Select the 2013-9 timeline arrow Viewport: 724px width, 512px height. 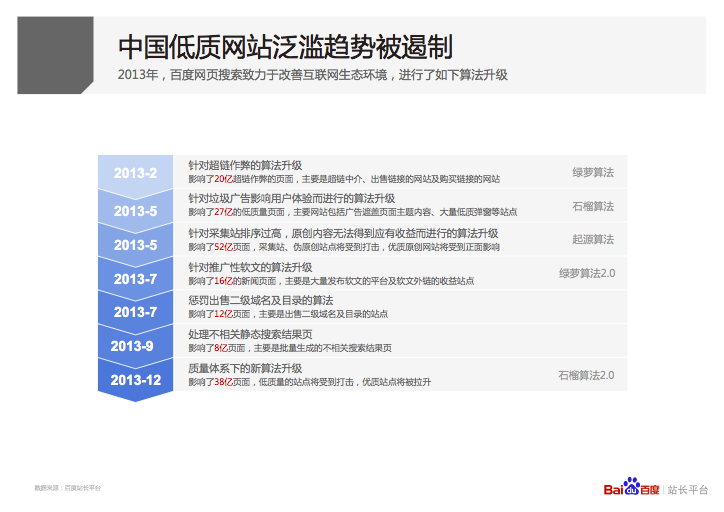point(135,346)
